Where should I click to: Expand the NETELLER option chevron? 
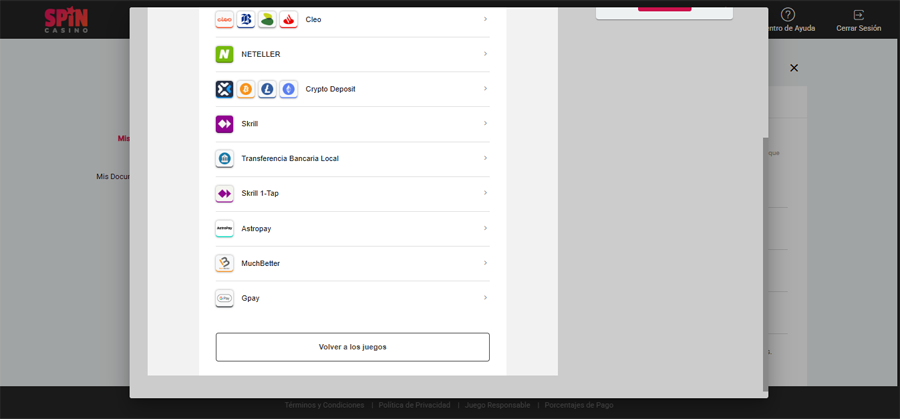tap(486, 53)
